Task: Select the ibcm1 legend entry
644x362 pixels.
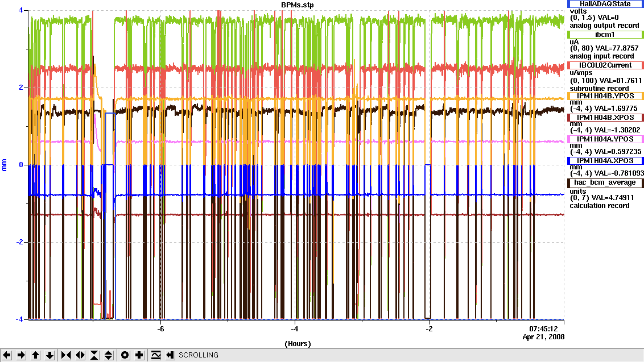Action: [605, 35]
